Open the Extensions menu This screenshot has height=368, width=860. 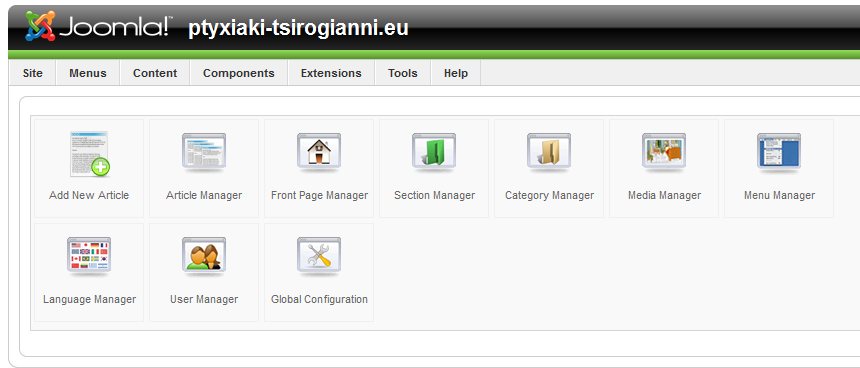pos(331,73)
